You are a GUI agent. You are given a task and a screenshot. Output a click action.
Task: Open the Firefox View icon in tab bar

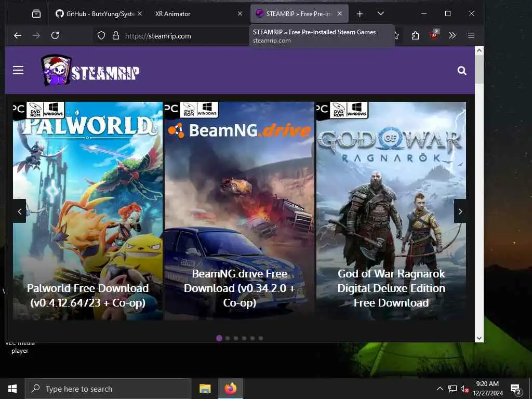[x=36, y=14]
